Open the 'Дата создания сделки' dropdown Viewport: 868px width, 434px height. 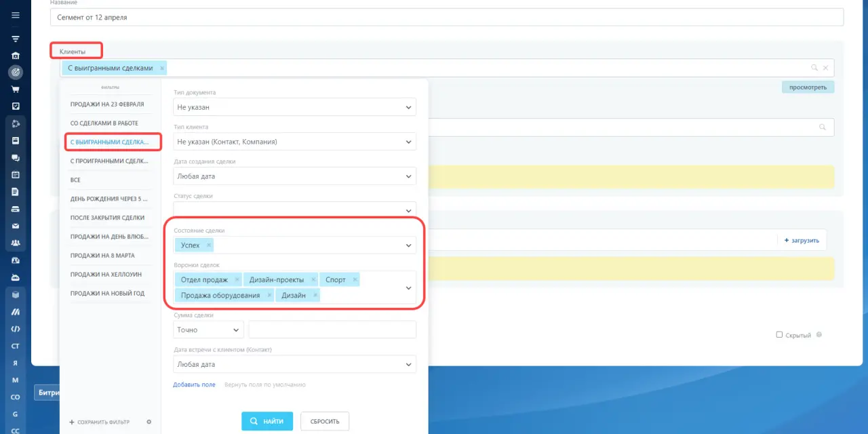click(294, 176)
